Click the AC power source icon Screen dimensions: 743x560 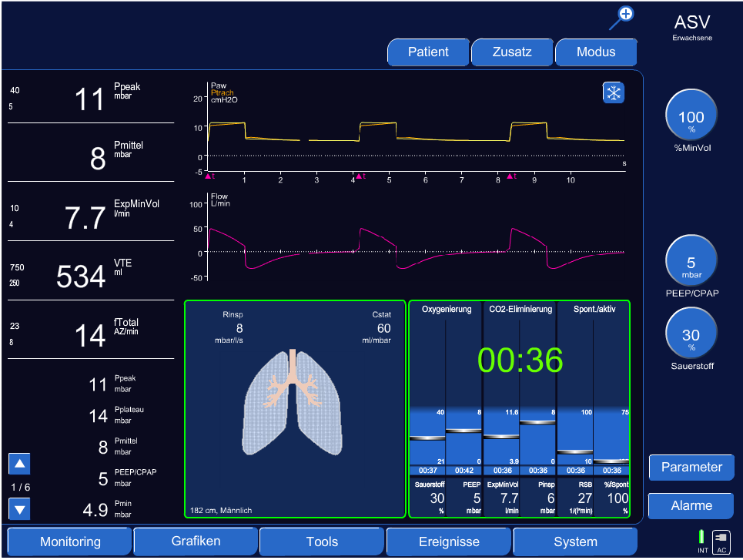coord(721,539)
